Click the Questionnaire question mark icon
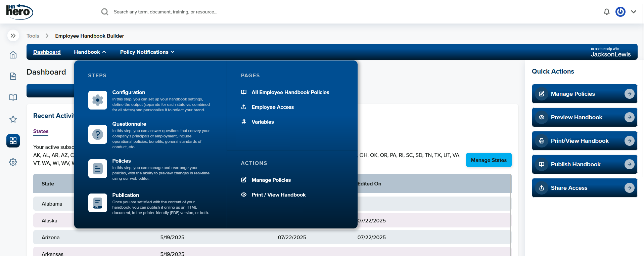This screenshot has height=256, width=644. pyautogui.click(x=98, y=134)
